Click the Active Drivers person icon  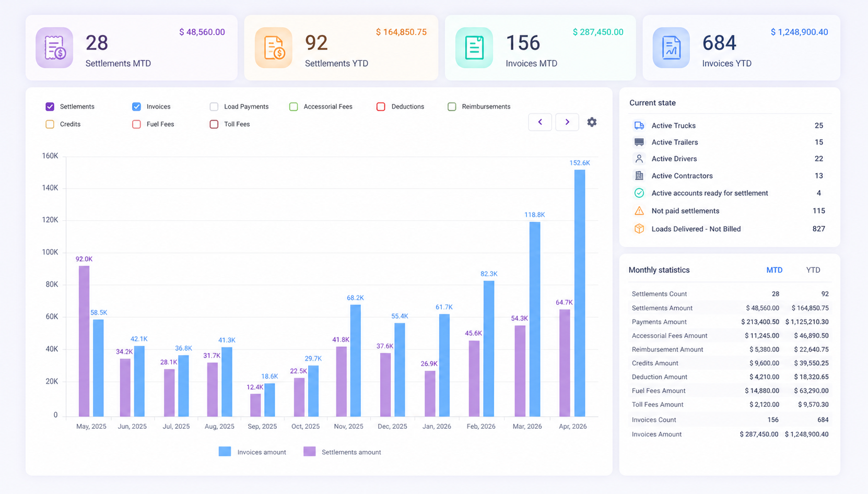(639, 159)
